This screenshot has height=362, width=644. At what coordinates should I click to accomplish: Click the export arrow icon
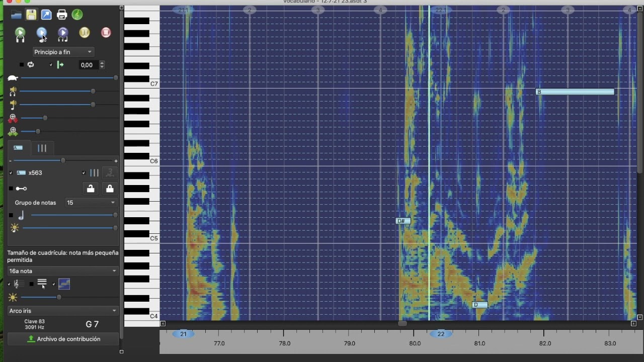(46, 15)
